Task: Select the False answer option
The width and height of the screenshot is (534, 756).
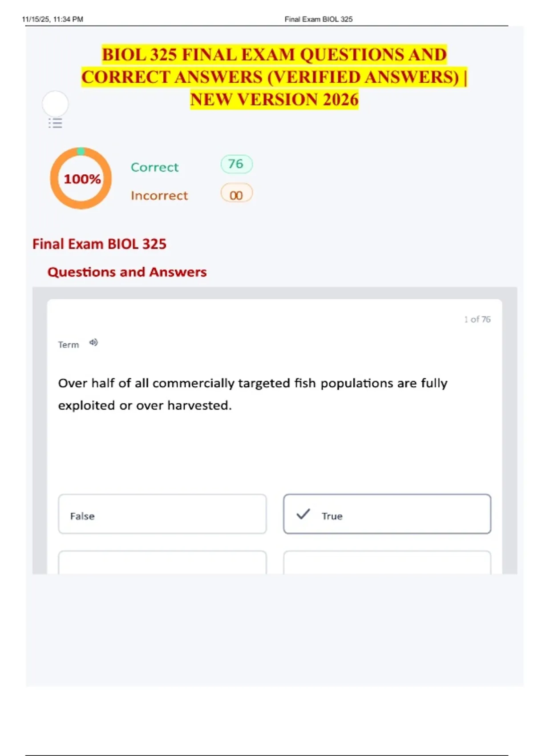Action: pos(162,514)
